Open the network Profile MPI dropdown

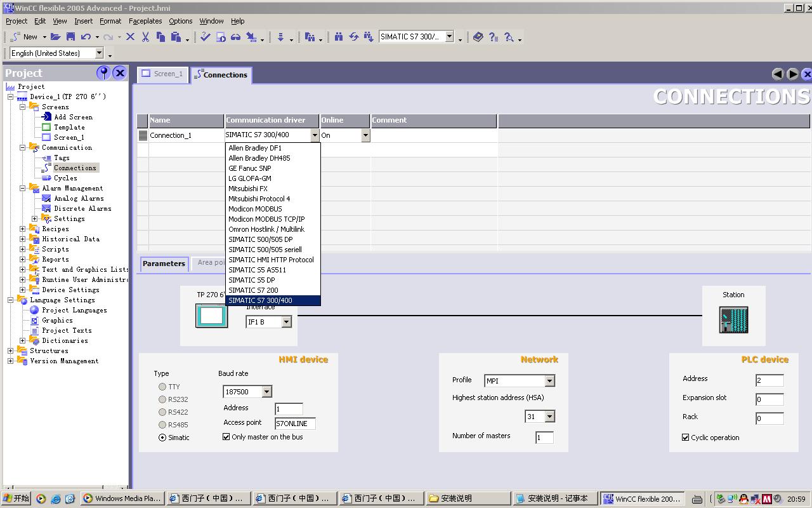pos(549,381)
